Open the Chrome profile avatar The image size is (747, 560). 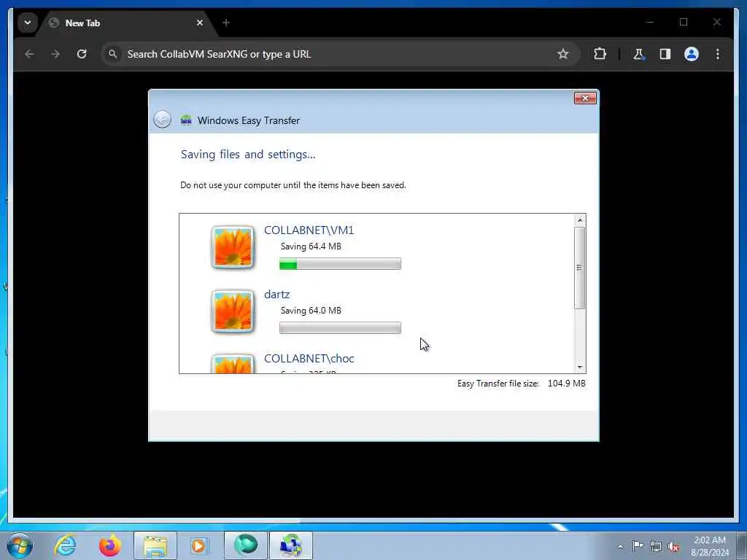tap(692, 54)
